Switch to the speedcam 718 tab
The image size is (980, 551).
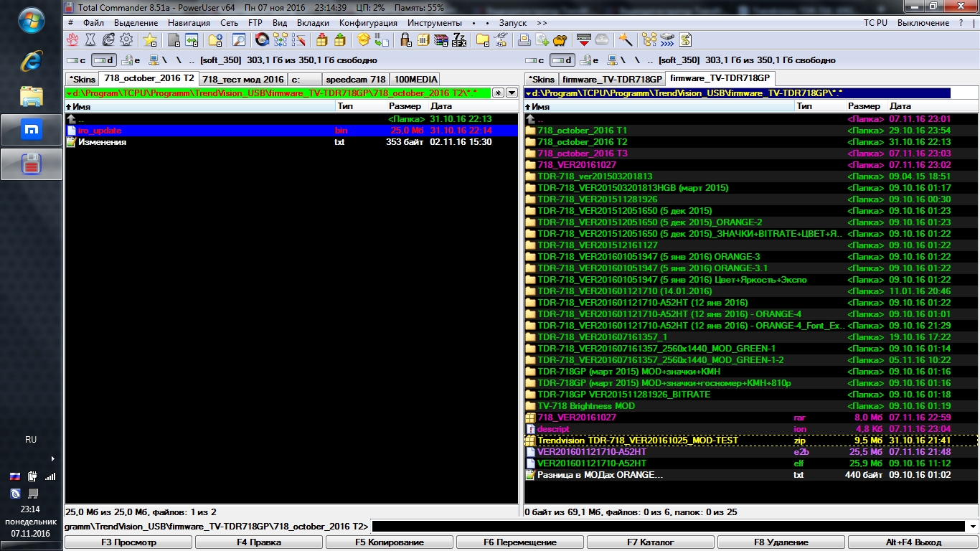click(355, 80)
